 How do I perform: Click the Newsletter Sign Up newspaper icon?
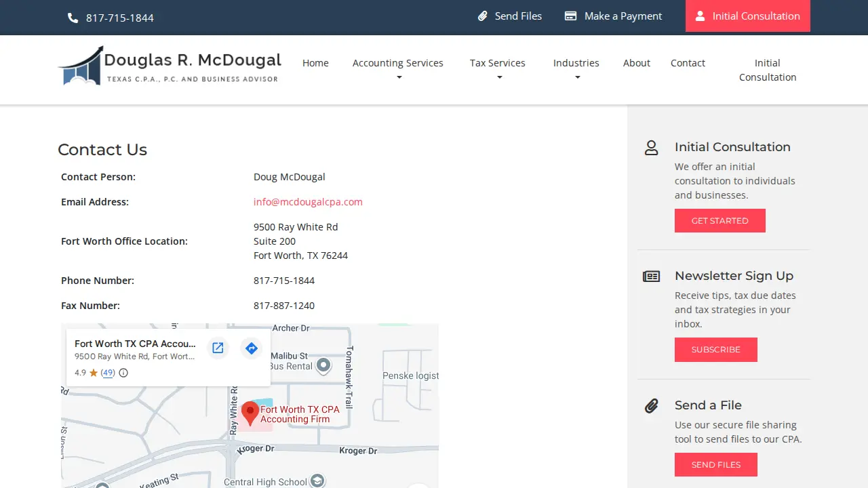(x=651, y=277)
